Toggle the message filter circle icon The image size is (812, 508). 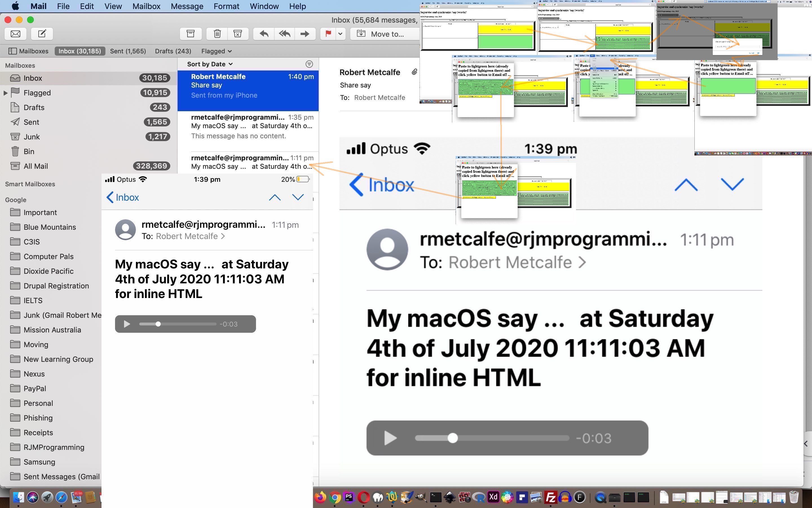(x=309, y=64)
